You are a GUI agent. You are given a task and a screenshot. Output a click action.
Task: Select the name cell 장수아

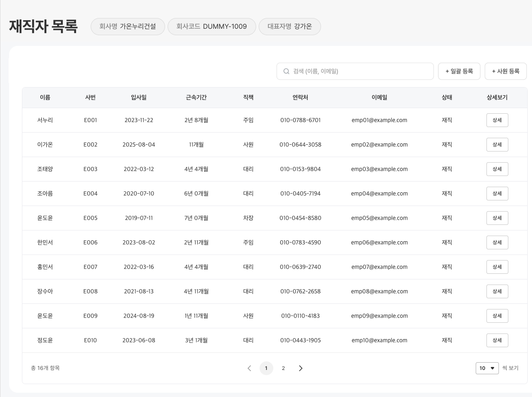(x=45, y=291)
